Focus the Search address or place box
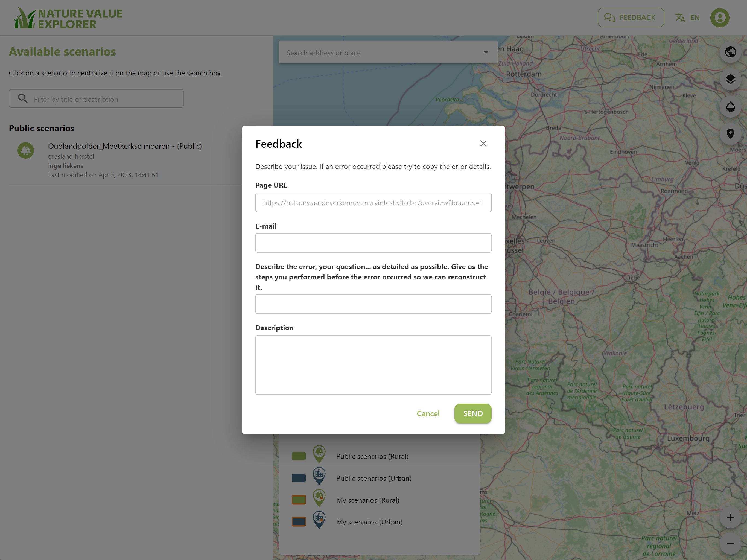The height and width of the screenshot is (560, 747). [388, 52]
